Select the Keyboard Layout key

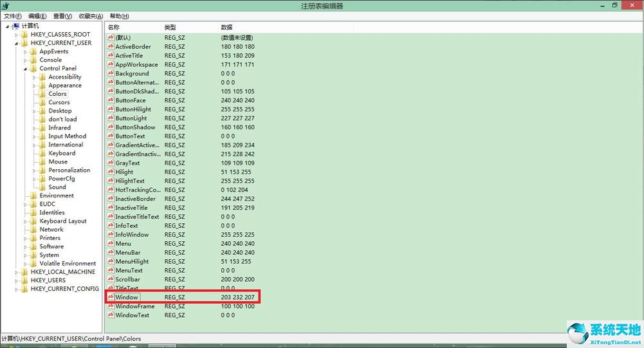63,221
